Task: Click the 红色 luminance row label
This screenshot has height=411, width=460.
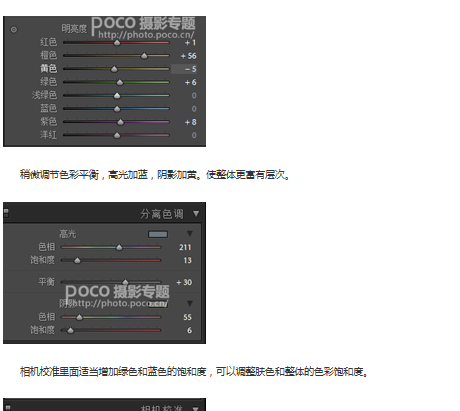Action: (x=49, y=42)
